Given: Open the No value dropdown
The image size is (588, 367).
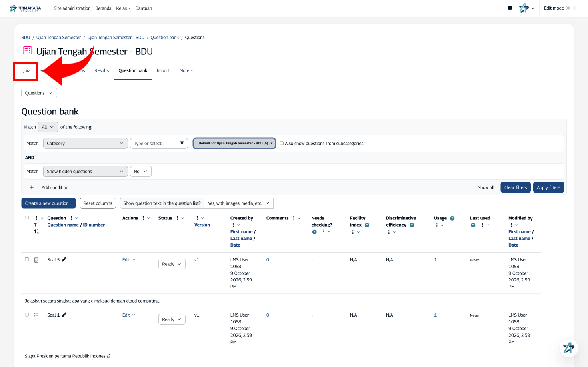Looking at the screenshot, I should [141, 172].
